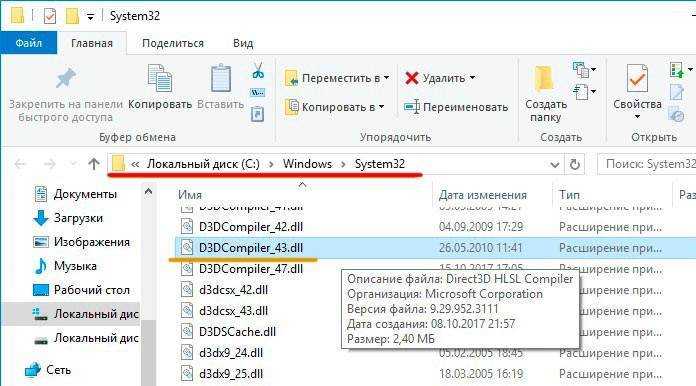Open the Quick Access Toolbar customize dropdown
Image resolution: width=696 pixels, height=386 pixels.
point(91,17)
